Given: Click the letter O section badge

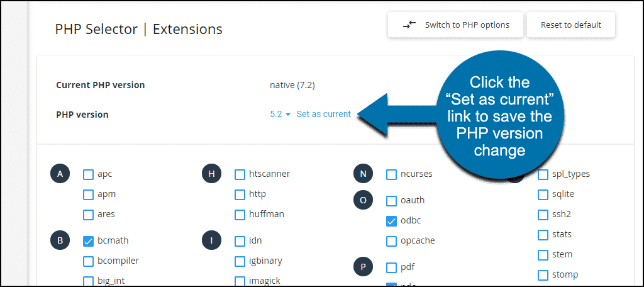Looking at the screenshot, I should click(363, 200).
